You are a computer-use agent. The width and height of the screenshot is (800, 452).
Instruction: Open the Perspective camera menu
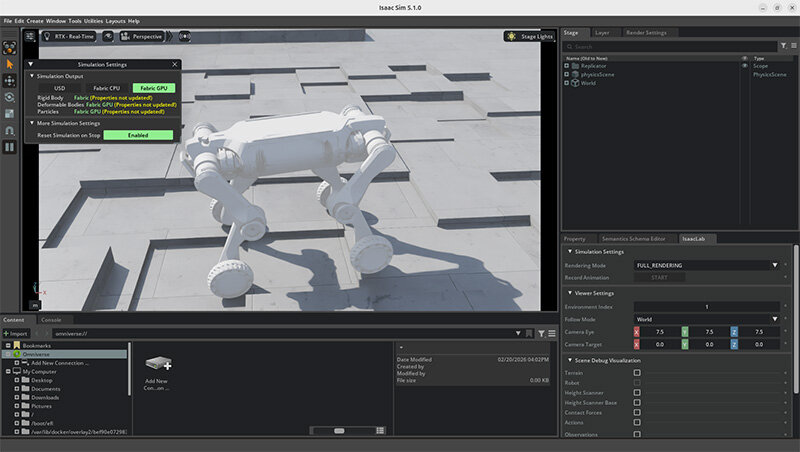141,36
